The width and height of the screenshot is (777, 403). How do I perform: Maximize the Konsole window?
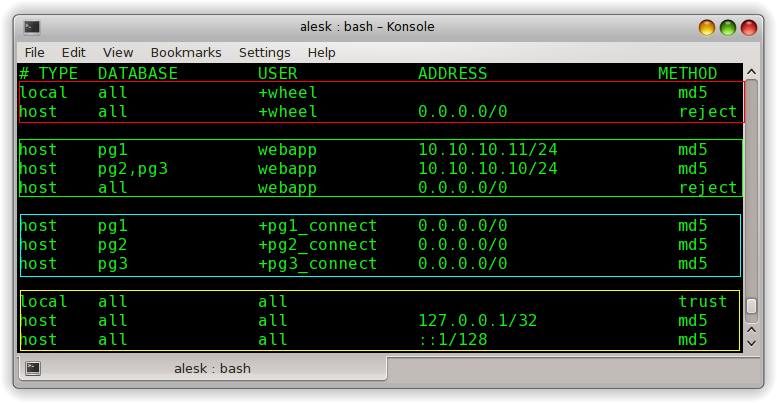click(728, 27)
